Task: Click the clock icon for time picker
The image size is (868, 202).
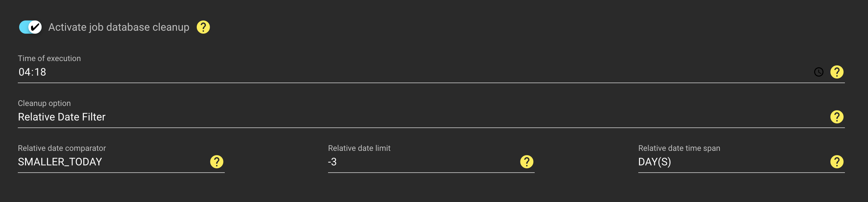Action: (x=818, y=72)
